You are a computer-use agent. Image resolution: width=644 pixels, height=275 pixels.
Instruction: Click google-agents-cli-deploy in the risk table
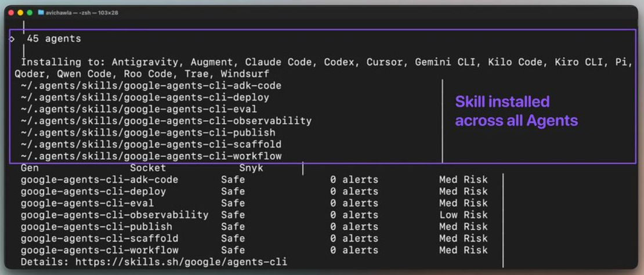93,191
